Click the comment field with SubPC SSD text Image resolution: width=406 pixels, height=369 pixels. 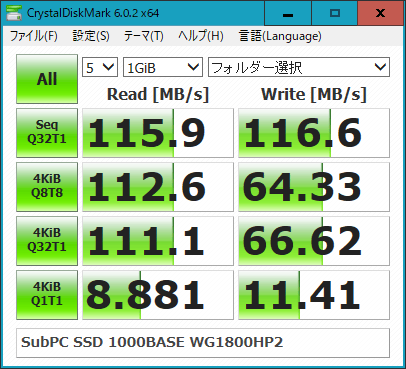tap(203, 343)
